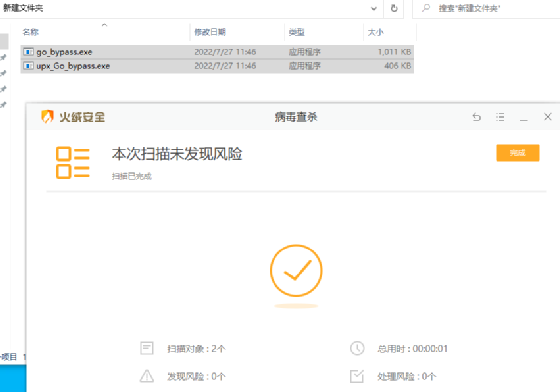Click the orange checkmark circle icon

pyautogui.click(x=296, y=271)
